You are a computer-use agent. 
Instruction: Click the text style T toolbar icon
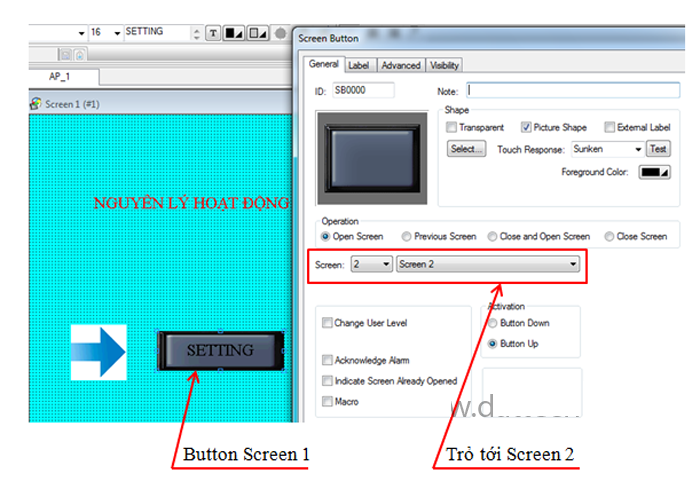[213, 33]
